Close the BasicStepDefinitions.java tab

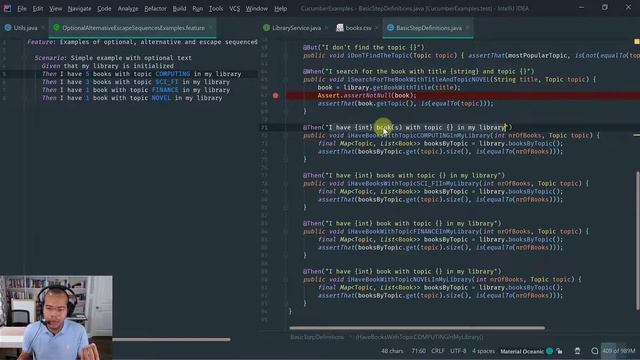click(x=467, y=28)
